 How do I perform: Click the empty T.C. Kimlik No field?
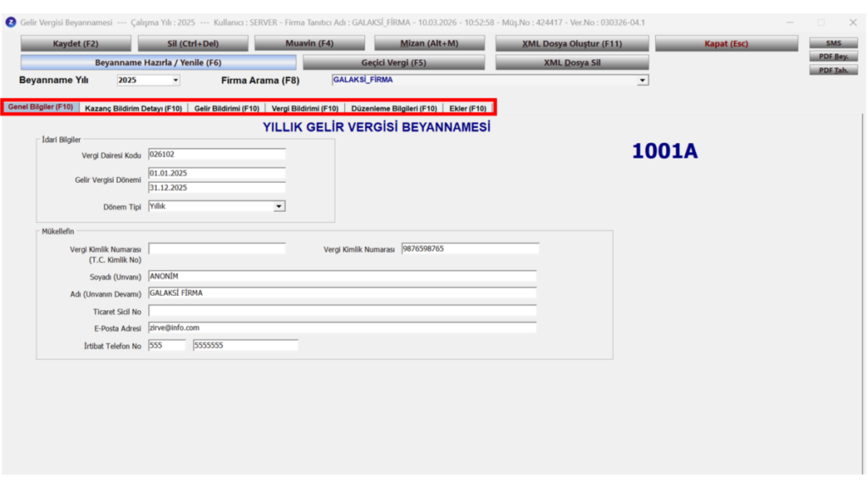click(216, 249)
